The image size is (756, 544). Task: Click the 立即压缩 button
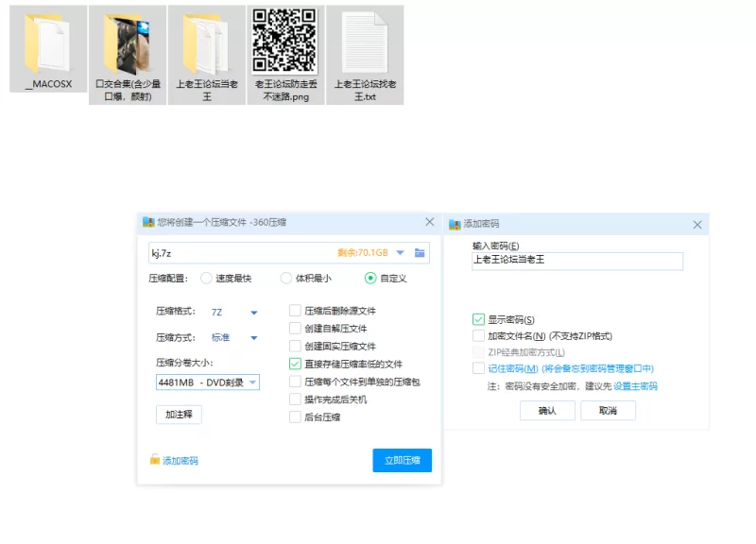(402, 461)
